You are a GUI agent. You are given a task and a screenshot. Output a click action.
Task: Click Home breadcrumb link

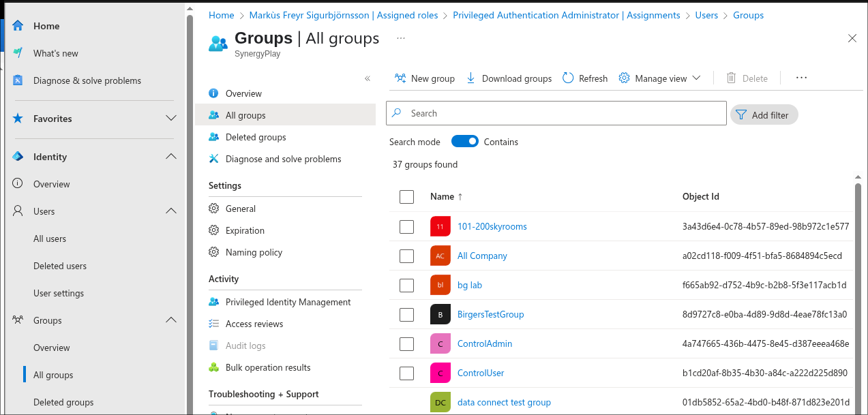point(222,15)
